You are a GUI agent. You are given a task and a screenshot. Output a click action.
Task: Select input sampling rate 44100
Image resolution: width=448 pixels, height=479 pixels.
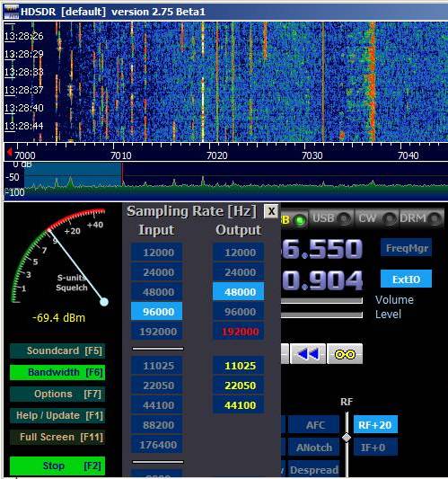click(157, 405)
